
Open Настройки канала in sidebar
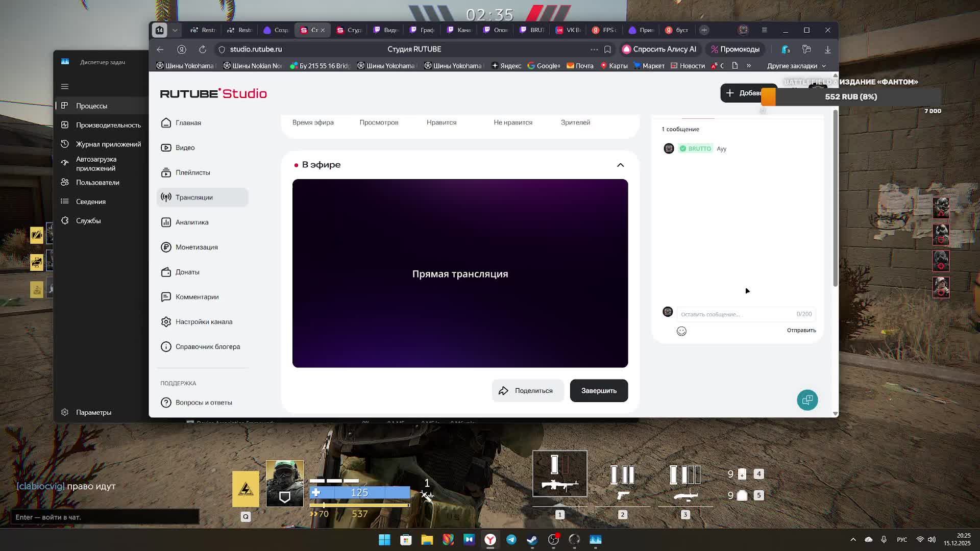(204, 322)
